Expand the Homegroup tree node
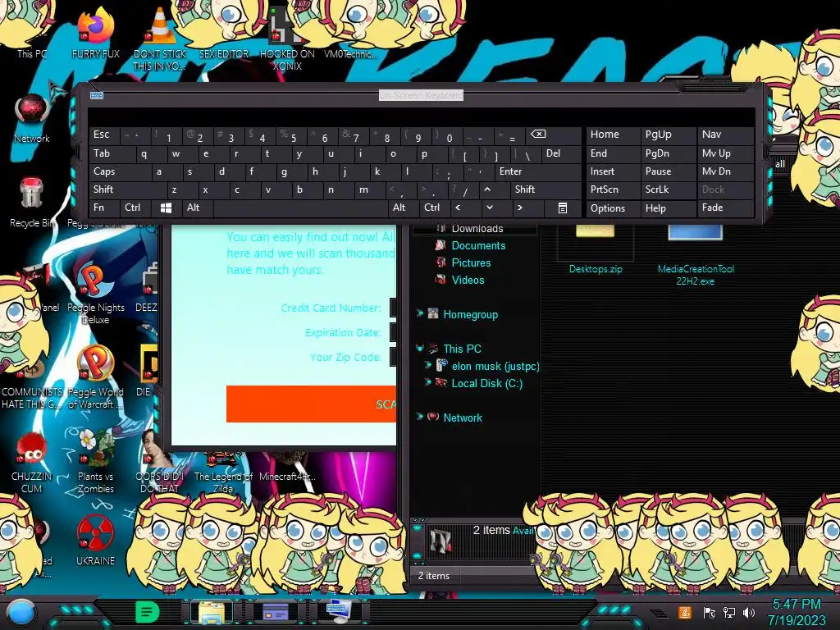840x630 pixels. (x=419, y=313)
